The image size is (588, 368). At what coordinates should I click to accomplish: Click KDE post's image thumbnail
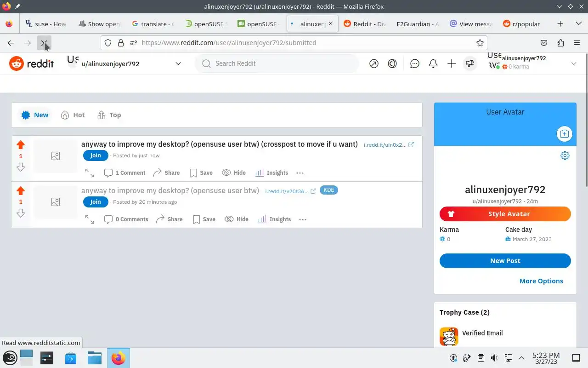(56, 202)
